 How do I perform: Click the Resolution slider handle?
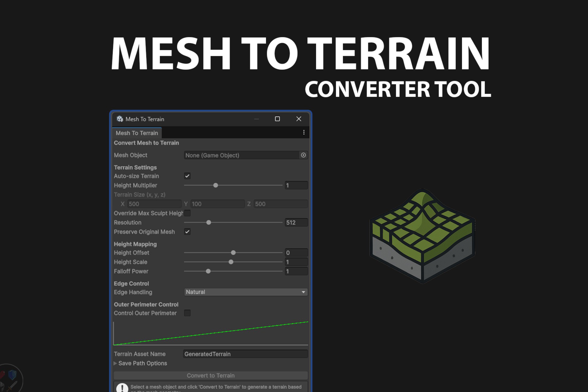click(209, 223)
